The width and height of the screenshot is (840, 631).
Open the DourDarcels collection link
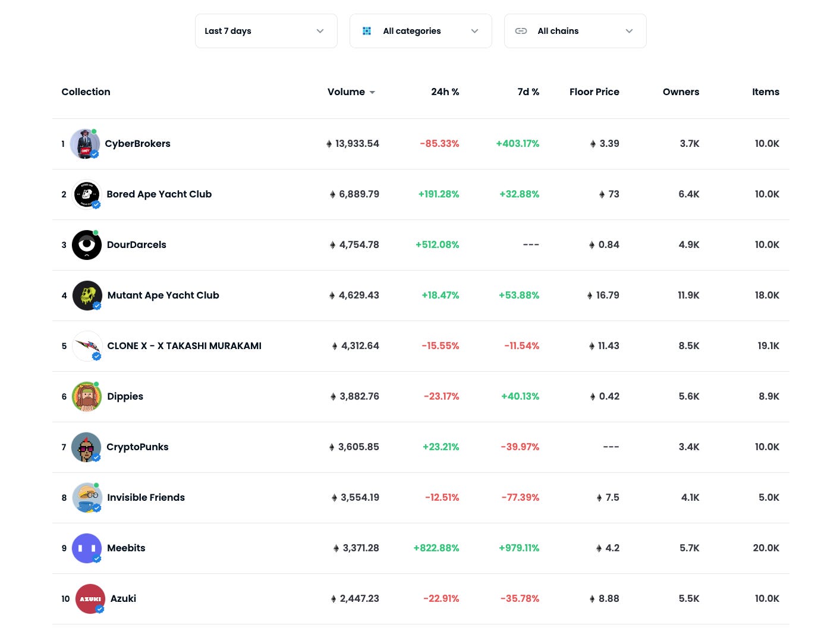coord(136,244)
